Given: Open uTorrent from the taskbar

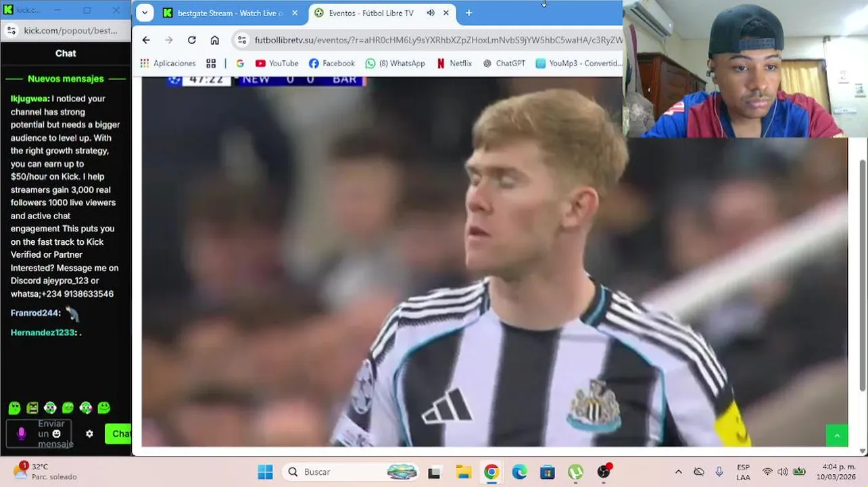Looking at the screenshot, I should click(575, 472).
